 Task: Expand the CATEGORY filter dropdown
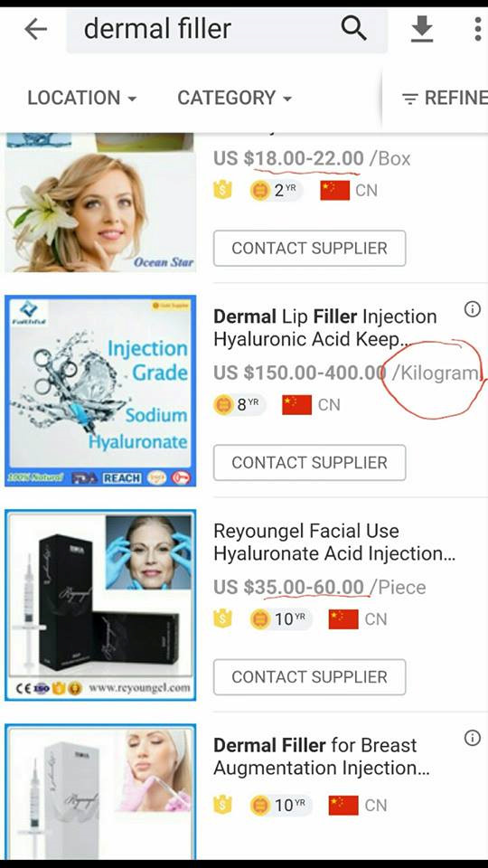235,98
